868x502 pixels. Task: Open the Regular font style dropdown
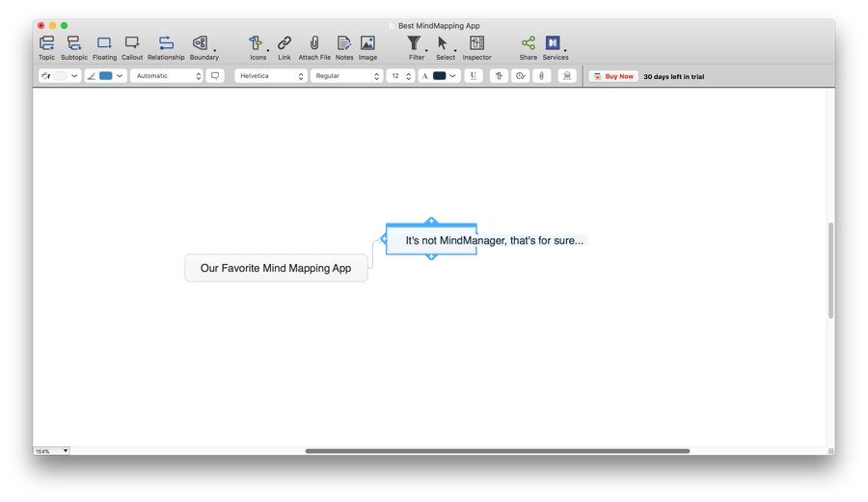346,76
